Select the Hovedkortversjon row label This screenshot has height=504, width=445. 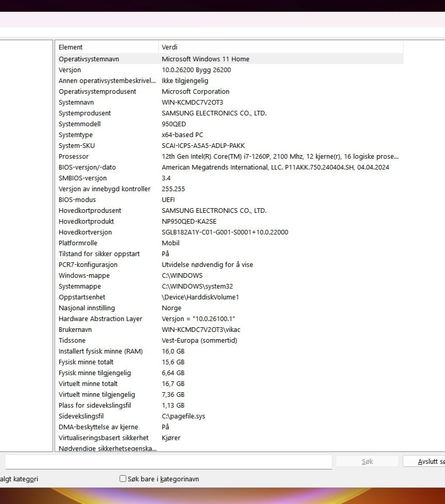pos(85,232)
